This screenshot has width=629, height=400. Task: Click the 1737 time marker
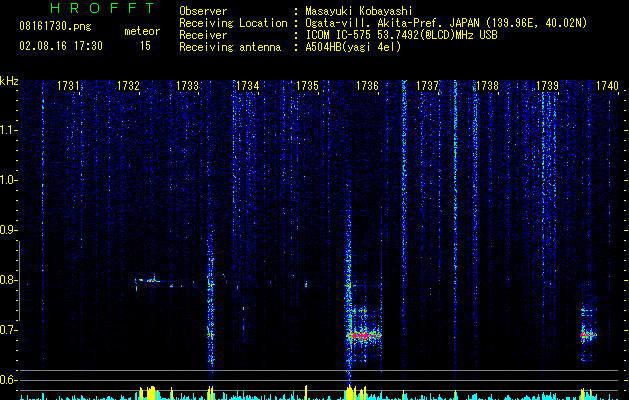(427, 86)
